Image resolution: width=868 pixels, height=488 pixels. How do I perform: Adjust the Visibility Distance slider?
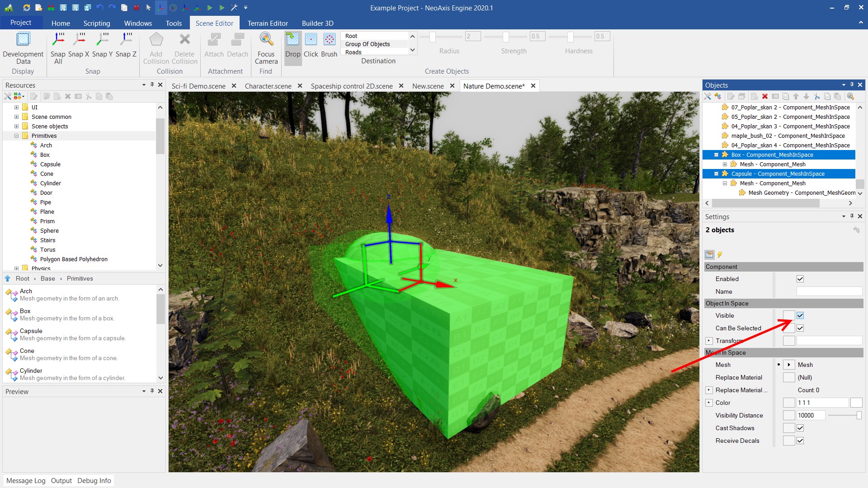click(859, 415)
